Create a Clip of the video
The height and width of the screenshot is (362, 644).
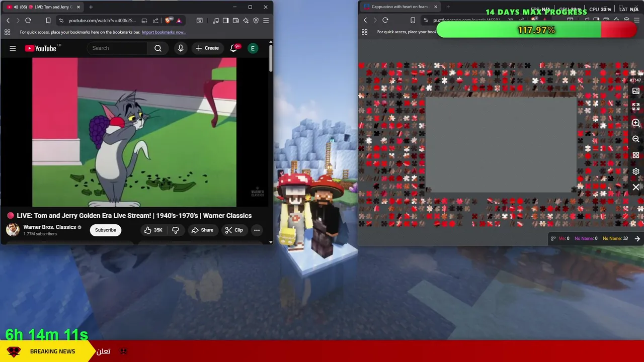pyautogui.click(x=234, y=230)
